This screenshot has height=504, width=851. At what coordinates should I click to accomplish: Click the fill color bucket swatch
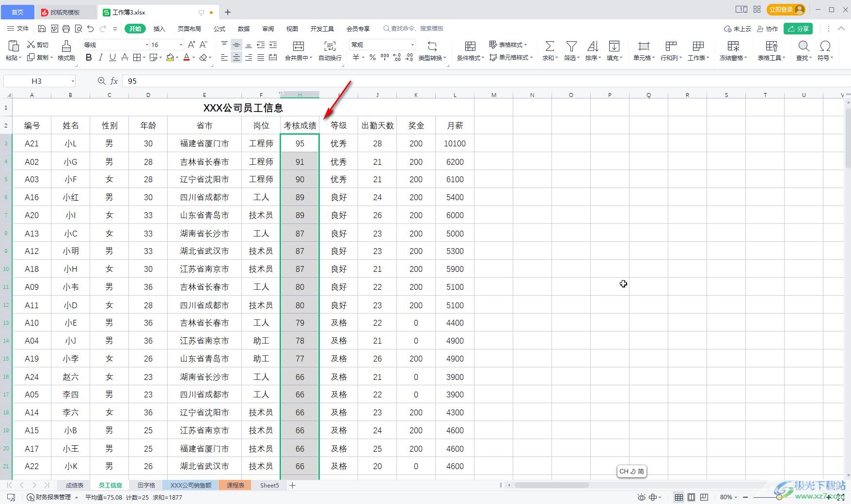170,58
